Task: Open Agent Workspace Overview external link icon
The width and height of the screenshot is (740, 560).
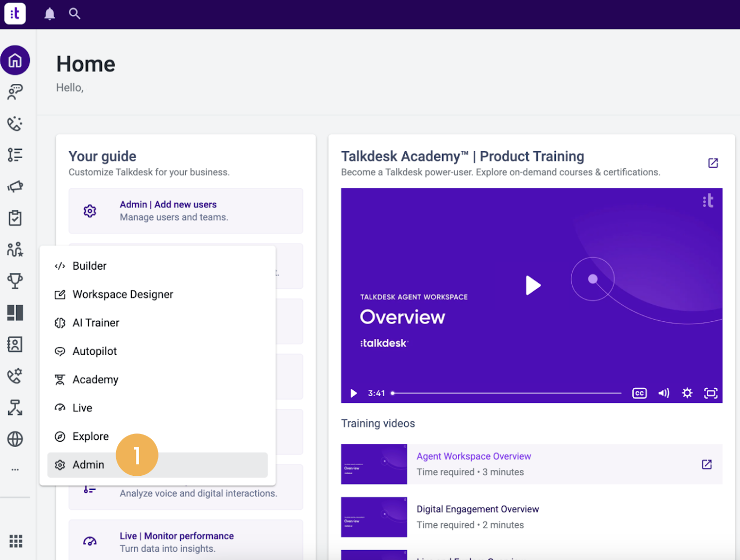Action: (x=707, y=464)
